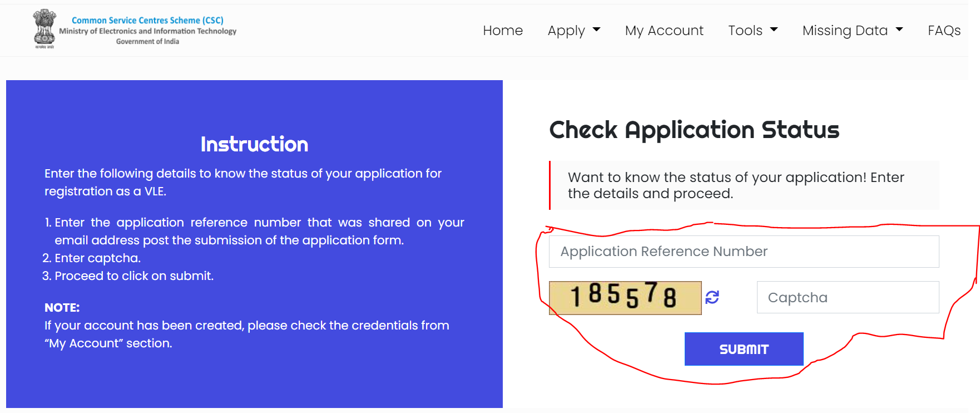This screenshot has width=980, height=413.
Task: Refresh the captcha using the refresh icon
Action: click(x=712, y=297)
